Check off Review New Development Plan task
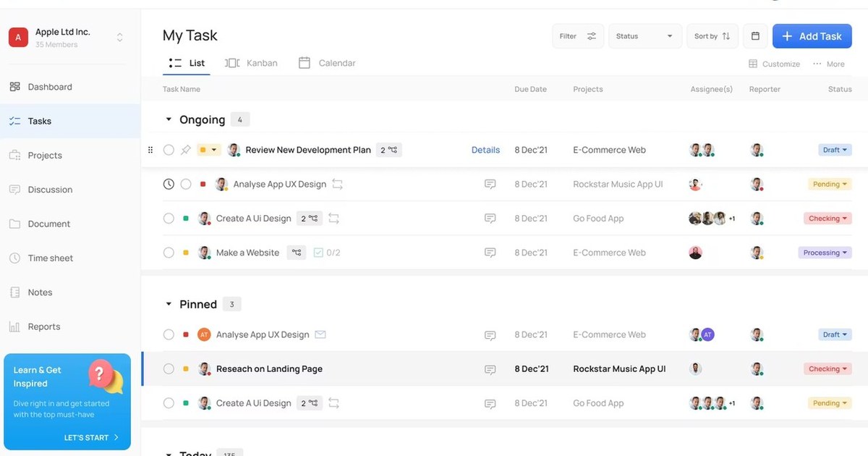 (169, 150)
